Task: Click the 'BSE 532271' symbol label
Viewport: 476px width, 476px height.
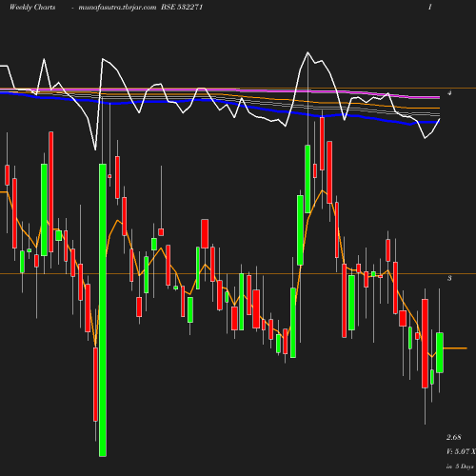Action: tap(182, 7)
